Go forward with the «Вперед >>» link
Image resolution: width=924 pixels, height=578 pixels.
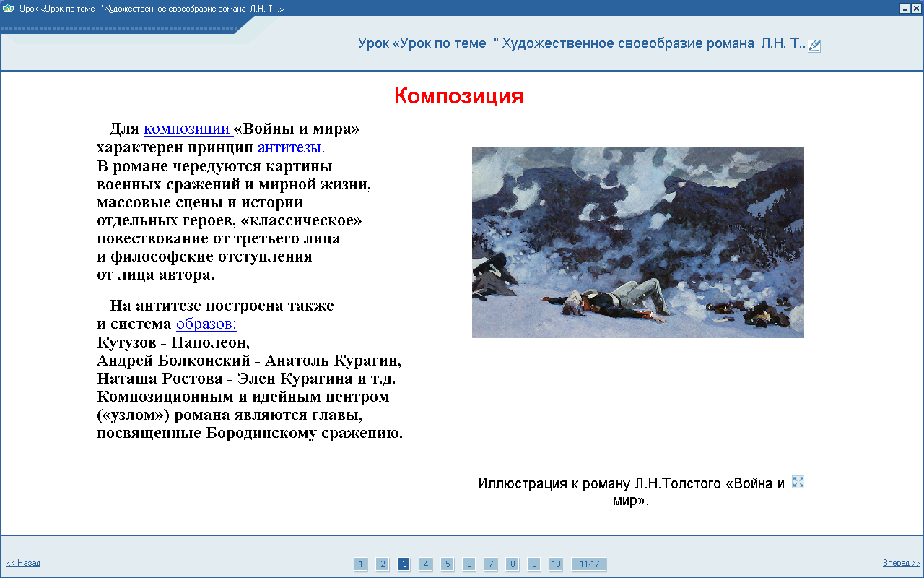tap(902, 563)
